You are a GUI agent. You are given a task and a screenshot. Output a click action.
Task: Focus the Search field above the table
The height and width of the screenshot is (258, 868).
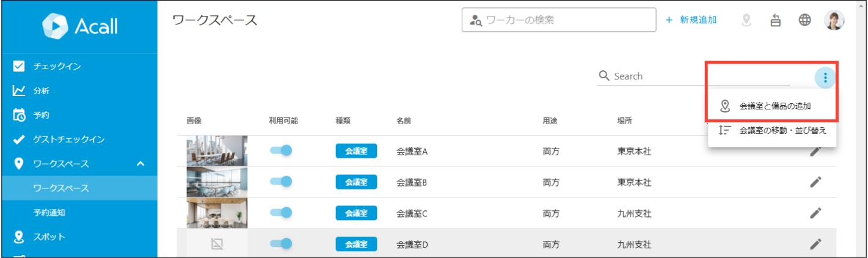[x=693, y=76]
